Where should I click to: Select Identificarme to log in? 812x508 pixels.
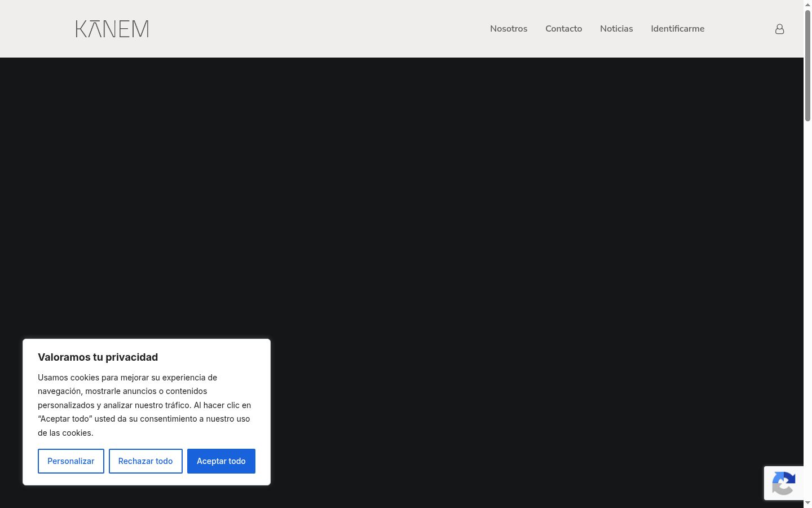677,29
